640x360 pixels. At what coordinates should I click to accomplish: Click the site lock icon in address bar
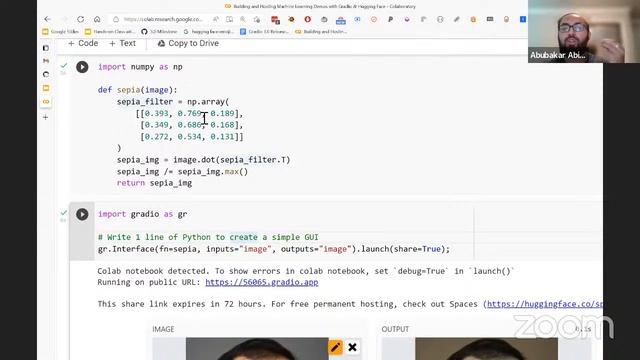116,19
